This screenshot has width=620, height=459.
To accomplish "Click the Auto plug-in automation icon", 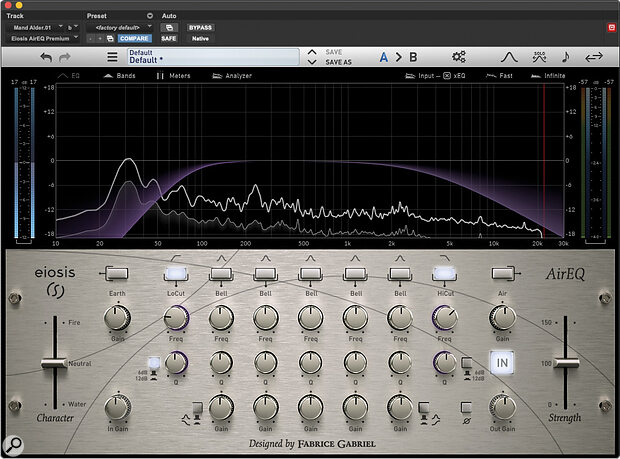I will point(169,27).
